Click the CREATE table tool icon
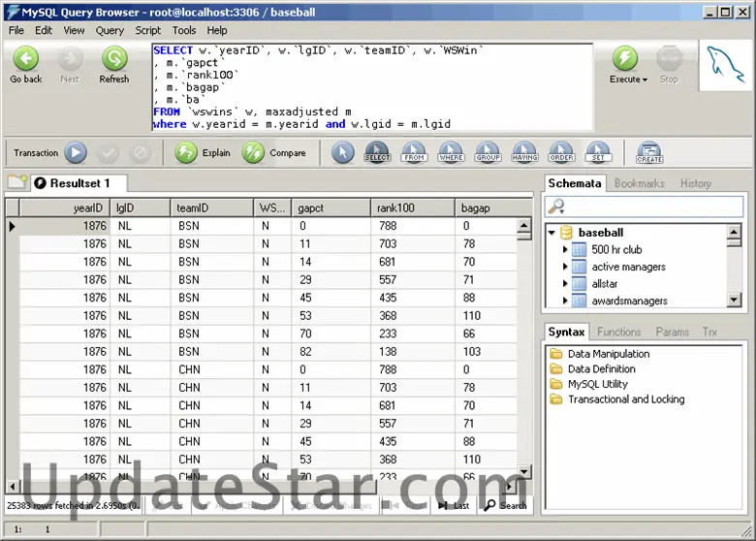 click(x=649, y=153)
